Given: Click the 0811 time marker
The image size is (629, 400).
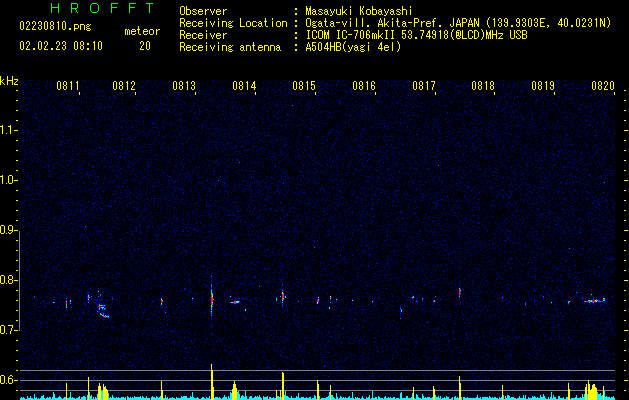Looking at the screenshot, I should pos(68,86).
